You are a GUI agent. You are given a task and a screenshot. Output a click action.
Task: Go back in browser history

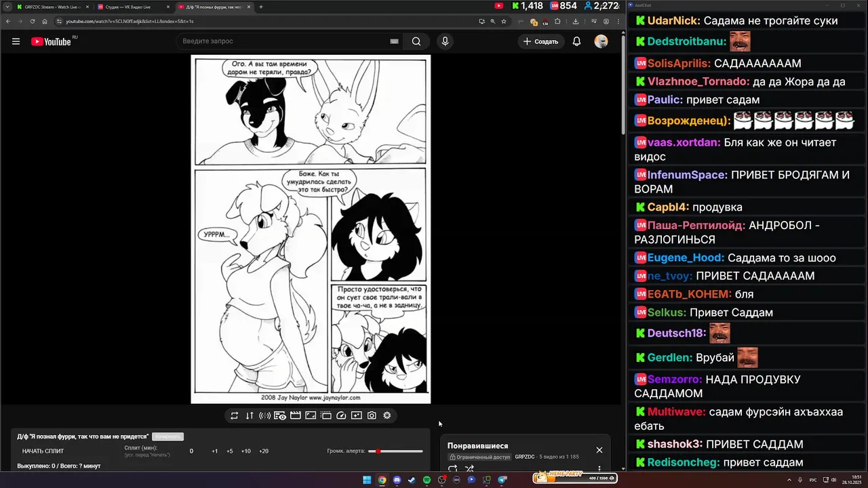pyautogui.click(x=8, y=21)
